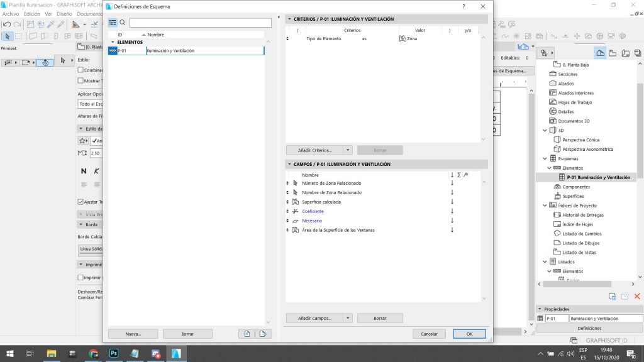Enable the Combinar checkbox under Estilo
Screen dimensions: 644x362
coord(80,70)
